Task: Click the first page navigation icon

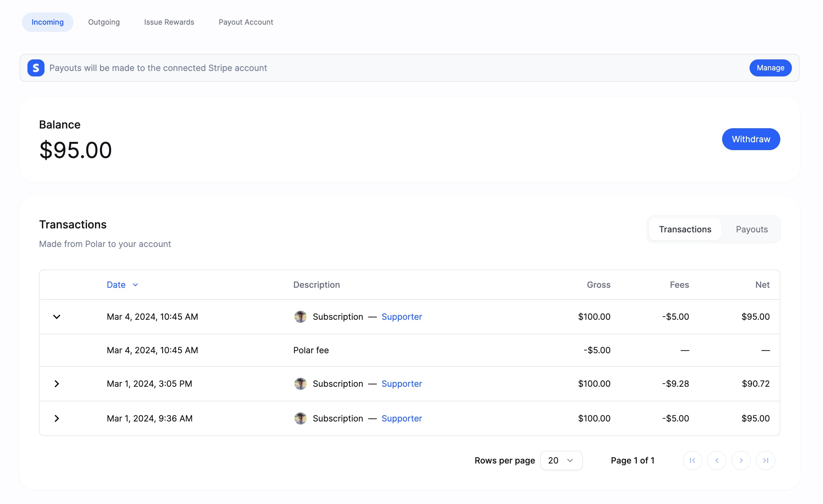Action: pos(693,460)
